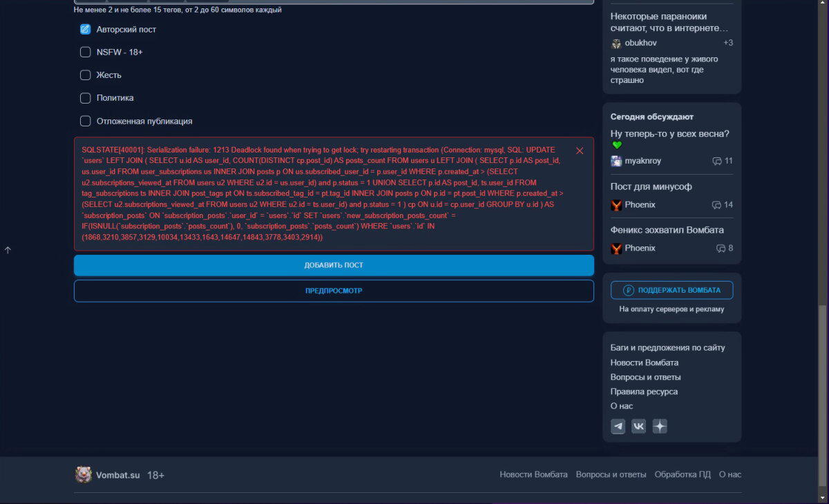
Task: Click footer link О нас
Action: [730, 474]
